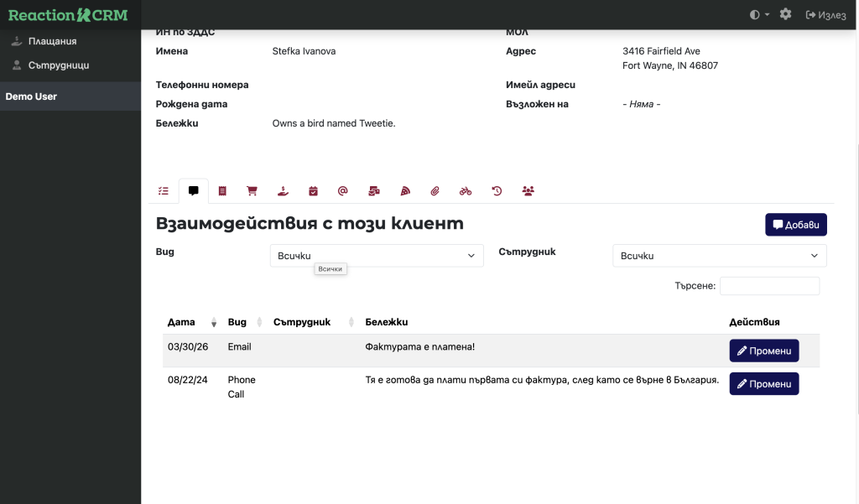The image size is (859, 504).
Task: Go to Сътрудници in the sidebar
Action: click(x=58, y=65)
